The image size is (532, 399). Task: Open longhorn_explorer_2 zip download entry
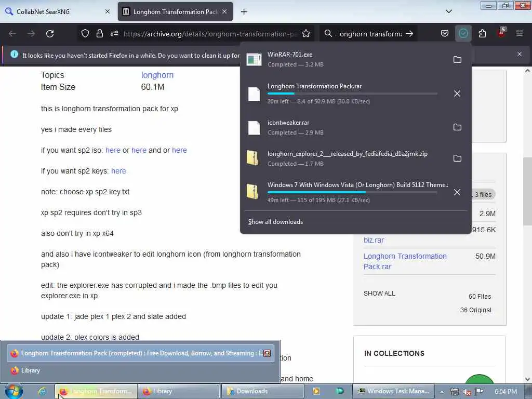(346, 158)
